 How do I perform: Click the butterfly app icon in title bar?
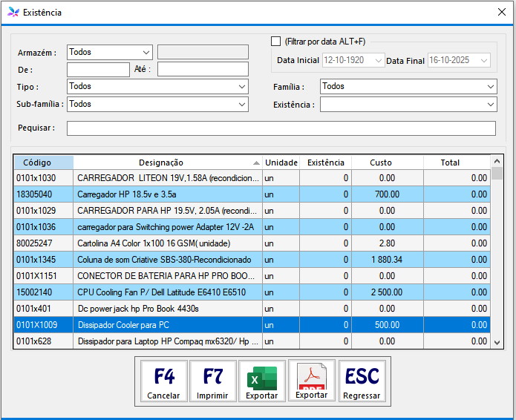pyautogui.click(x=13, y=13)
